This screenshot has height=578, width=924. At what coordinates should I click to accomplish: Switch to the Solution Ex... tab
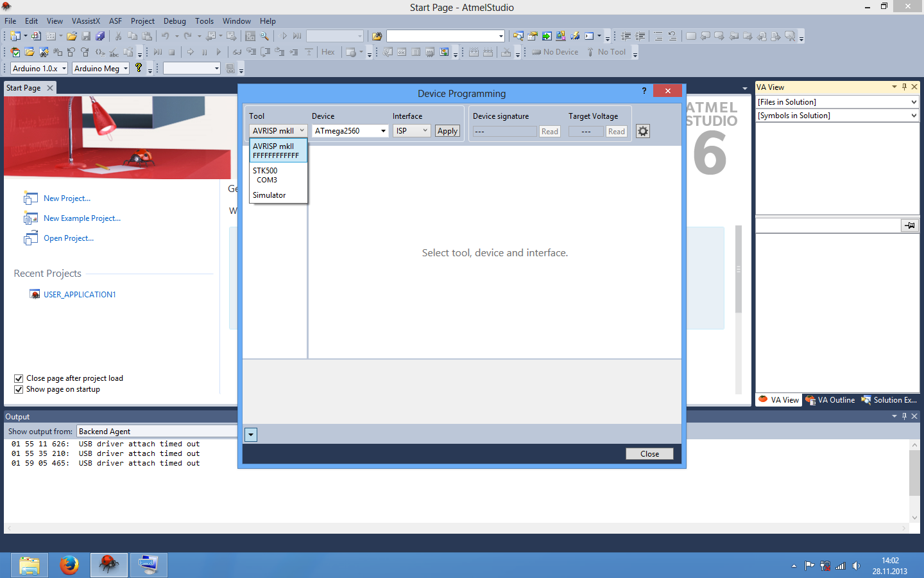889,400
